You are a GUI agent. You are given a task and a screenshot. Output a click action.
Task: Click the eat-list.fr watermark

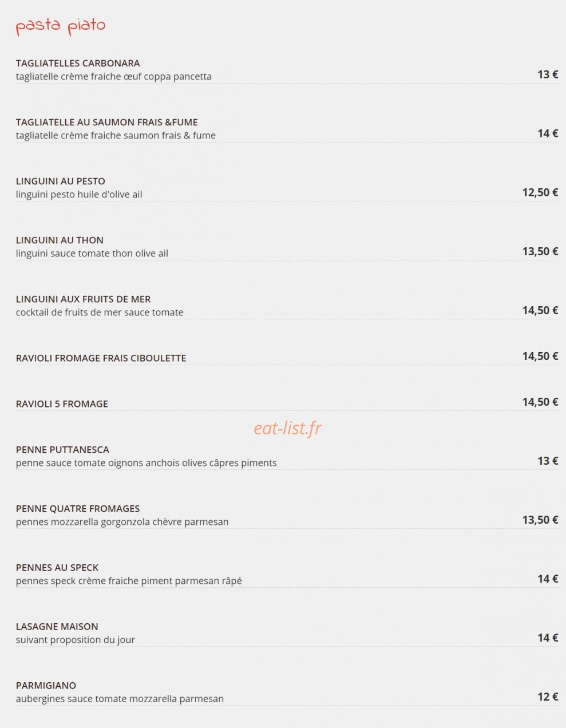tap(288, 428)
